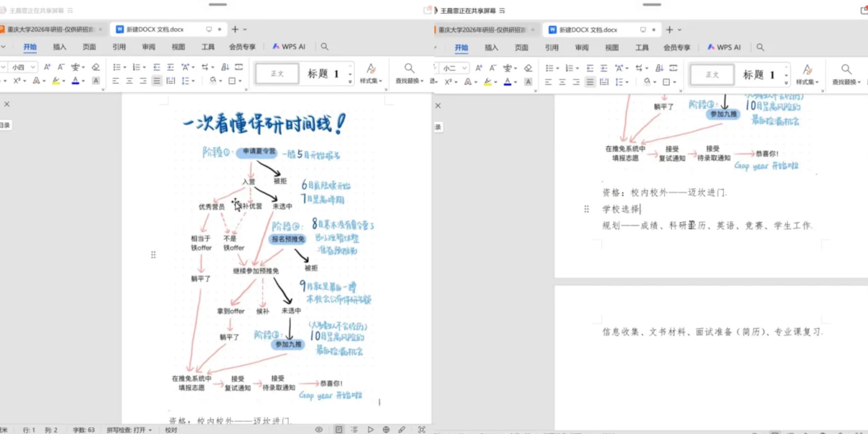Click the 校对 button in status bar
The width and height of the screenshot is (868, 434).
coord(171,430)
